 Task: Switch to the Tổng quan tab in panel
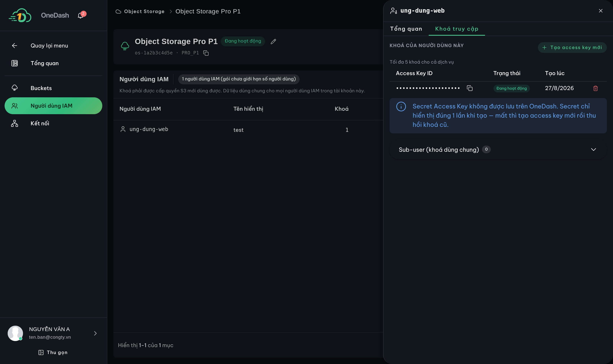coord(406,29)
